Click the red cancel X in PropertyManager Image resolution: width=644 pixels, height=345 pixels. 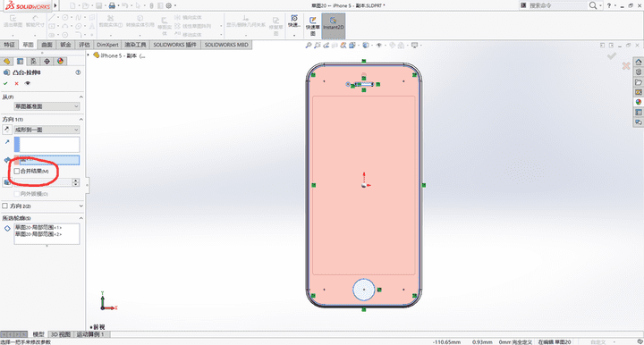16,83
